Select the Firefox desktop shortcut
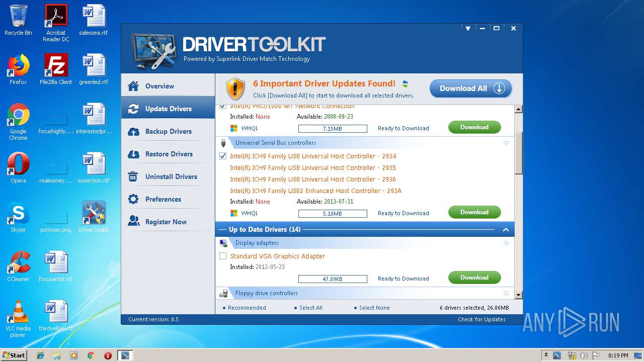This screenshot has height=362, width=644. (18, 69)
